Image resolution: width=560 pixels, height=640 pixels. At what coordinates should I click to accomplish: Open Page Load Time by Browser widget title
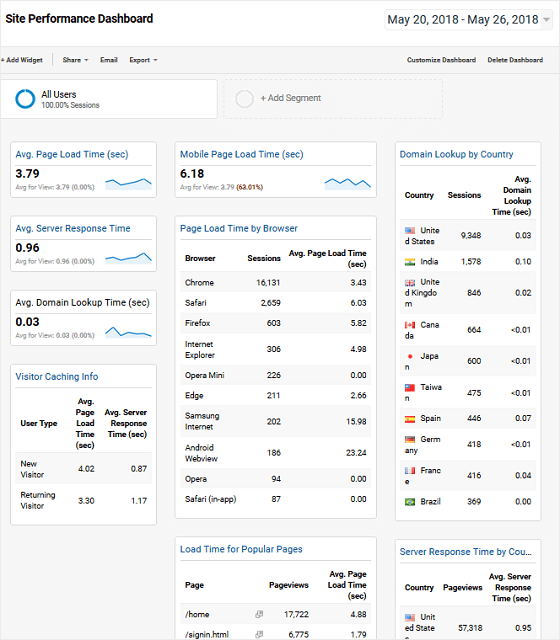tap(239, 229)
